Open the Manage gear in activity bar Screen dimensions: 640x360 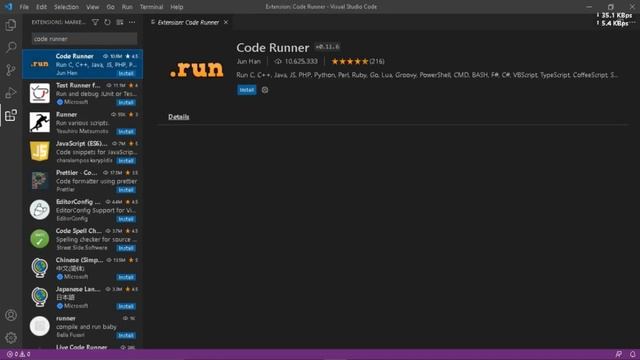point(11,338)
